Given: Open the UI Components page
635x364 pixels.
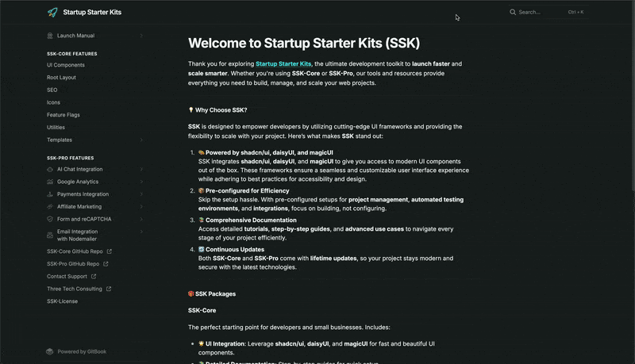Looking at the screenshot, I should tap(66, 65).
